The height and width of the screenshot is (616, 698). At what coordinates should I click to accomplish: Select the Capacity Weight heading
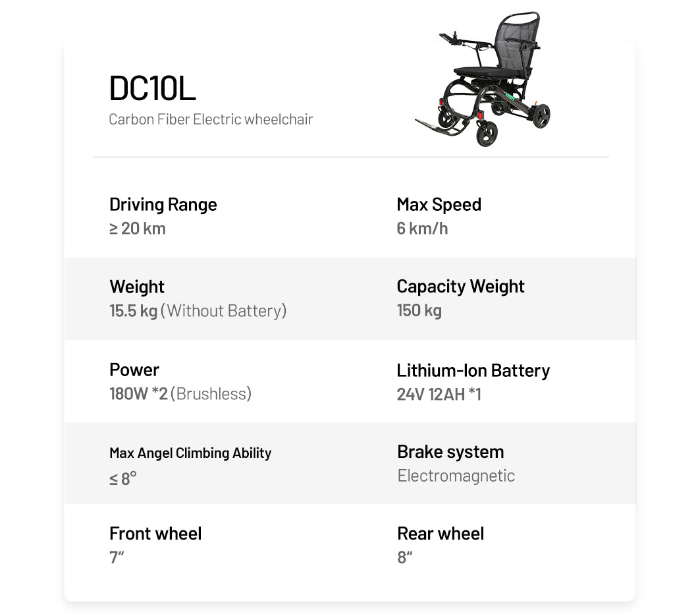click(x=460, y=287)
